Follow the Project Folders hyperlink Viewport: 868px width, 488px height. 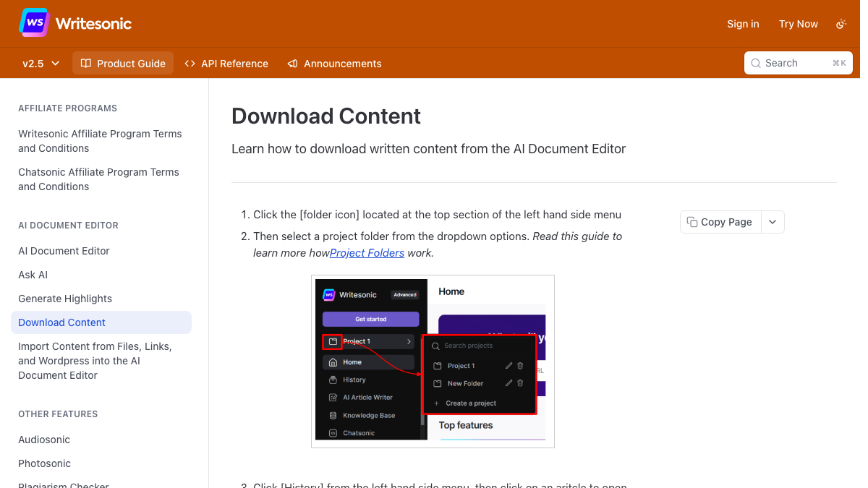(x=367, y=253)
